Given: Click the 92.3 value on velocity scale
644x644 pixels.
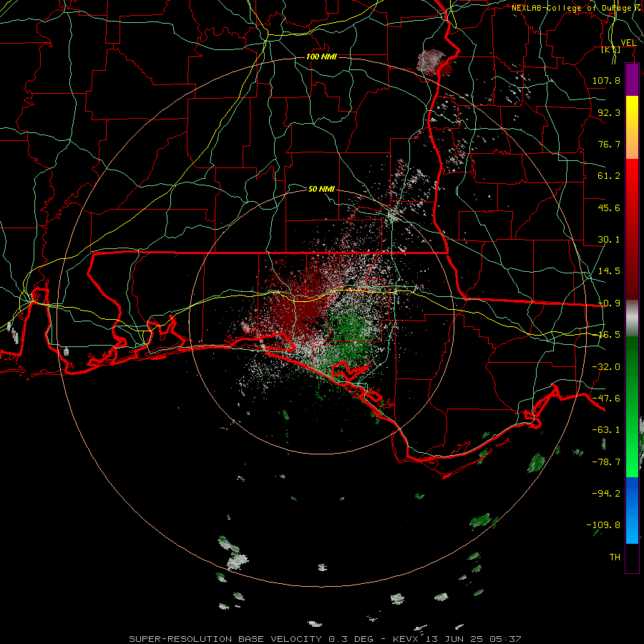Looking at the screenshot, I should pyautogui.click(x=609, y=112).
